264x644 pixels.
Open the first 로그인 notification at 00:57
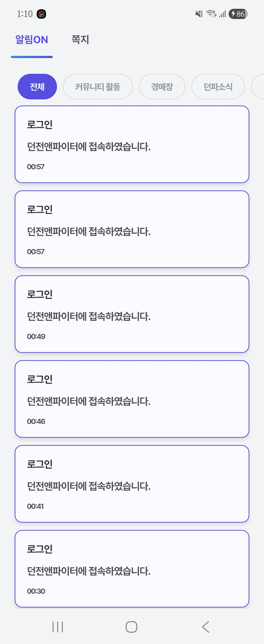[132, 144]
